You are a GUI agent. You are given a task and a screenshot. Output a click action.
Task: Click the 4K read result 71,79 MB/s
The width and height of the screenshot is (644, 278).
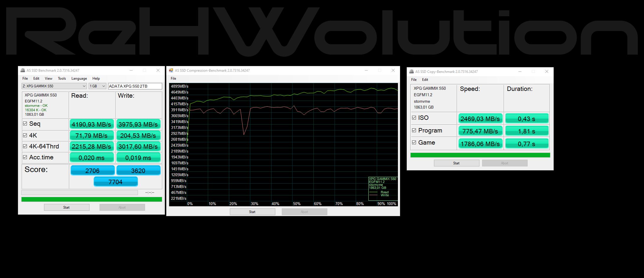click(92, 135)
